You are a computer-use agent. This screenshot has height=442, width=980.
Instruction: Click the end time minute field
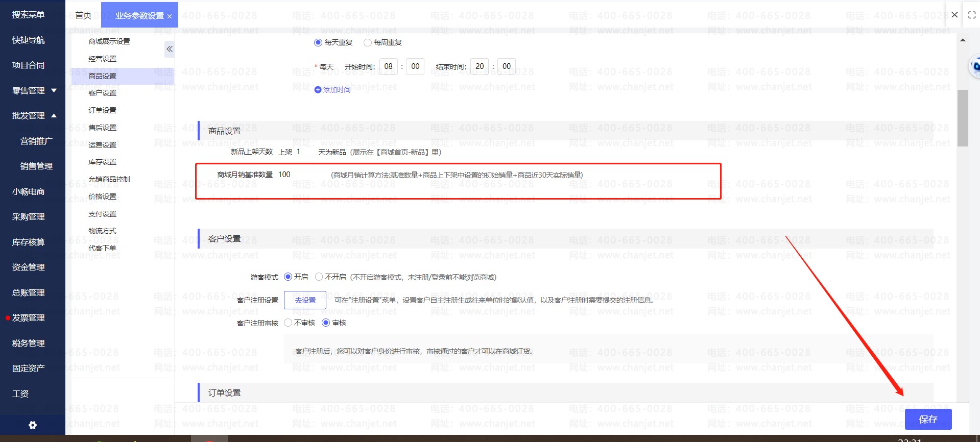click(x=507, y=66)
